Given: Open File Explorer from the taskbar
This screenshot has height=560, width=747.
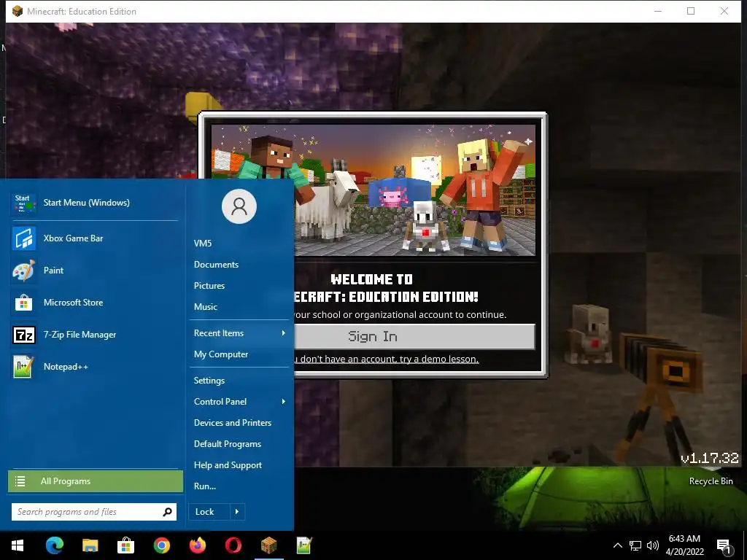Looking at the screenshot, I should [90, 545].
